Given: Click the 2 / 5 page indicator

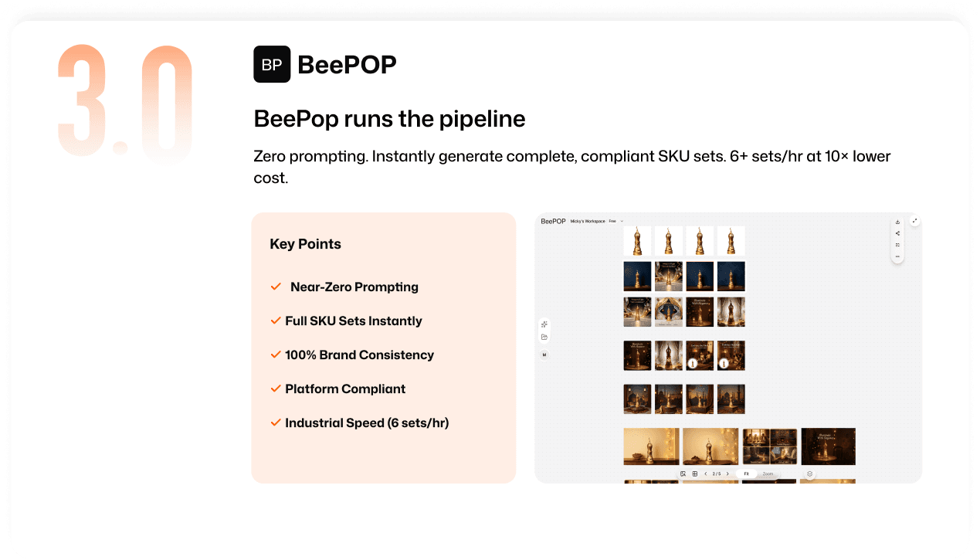Looking at the screenshot, I should (x=717, y=473).
